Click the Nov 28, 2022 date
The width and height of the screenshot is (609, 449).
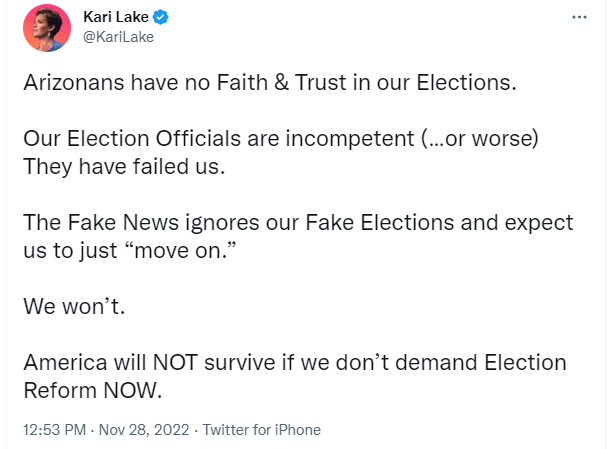click(x=142, y=430)
